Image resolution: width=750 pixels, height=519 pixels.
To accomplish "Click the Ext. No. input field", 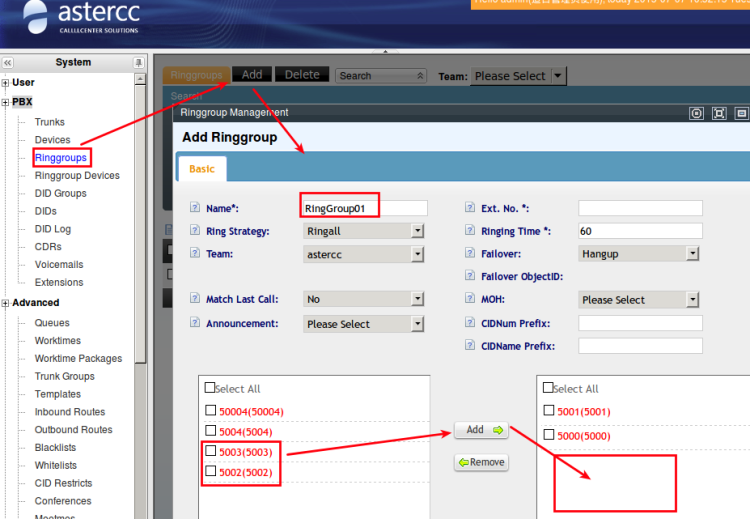I will click(x=640, y=208).
